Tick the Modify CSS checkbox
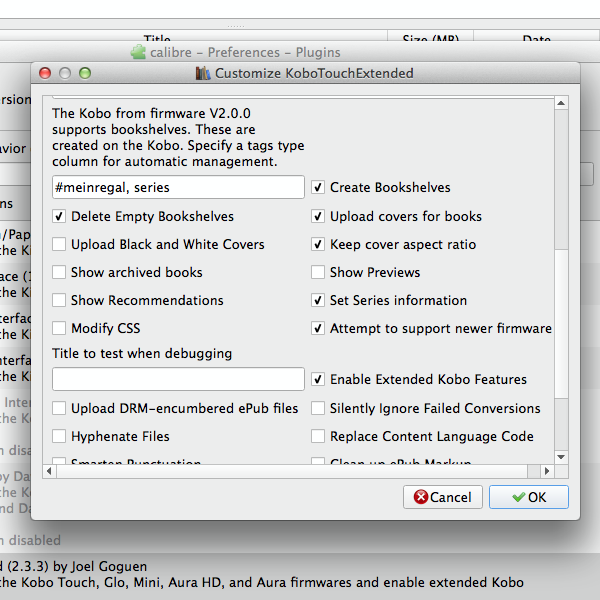The height and width of the screenshot is (600, 600). coord(59,328)
